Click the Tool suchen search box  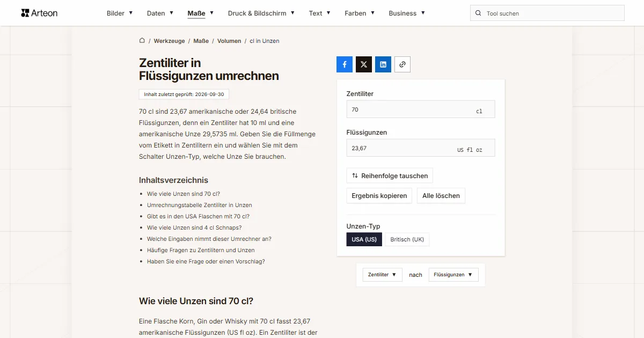[x=547, y=13]
